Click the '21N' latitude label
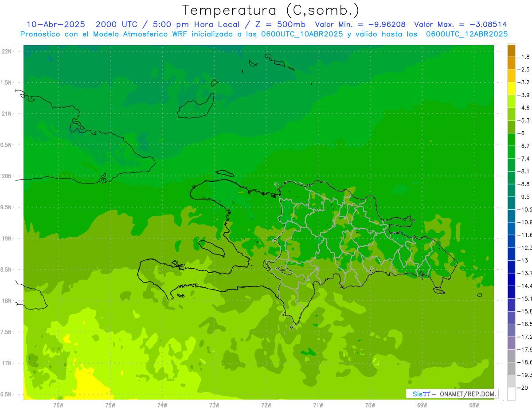The height and width of the screenshot is (411, 532). tap(7, 114)
